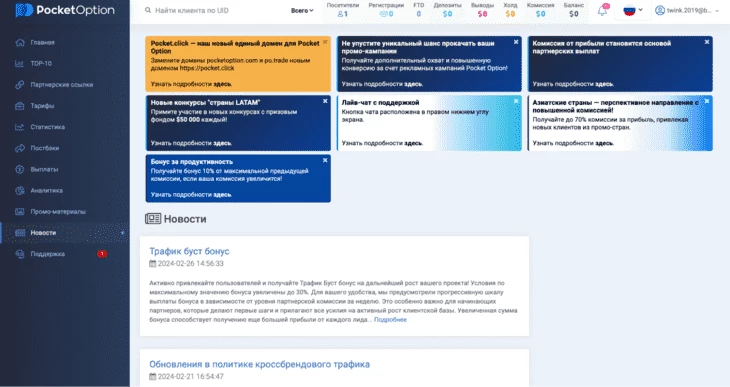Click the https://pocket.click URL text

(207, 68)
